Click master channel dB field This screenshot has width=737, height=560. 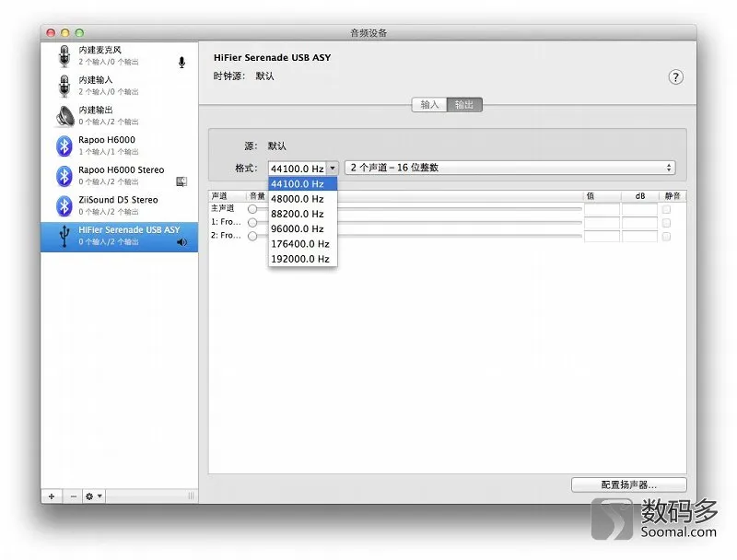click(x=639, y=209)
